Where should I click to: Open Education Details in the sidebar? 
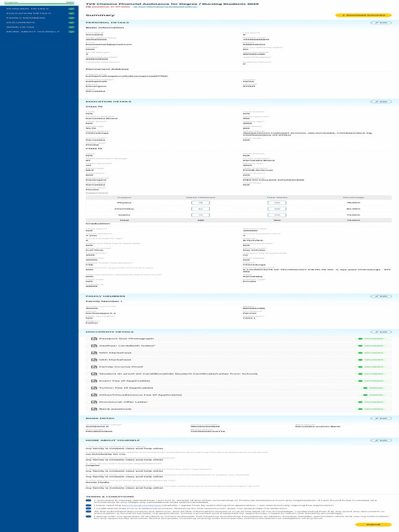pyautogui.click(x=29, y=13)
